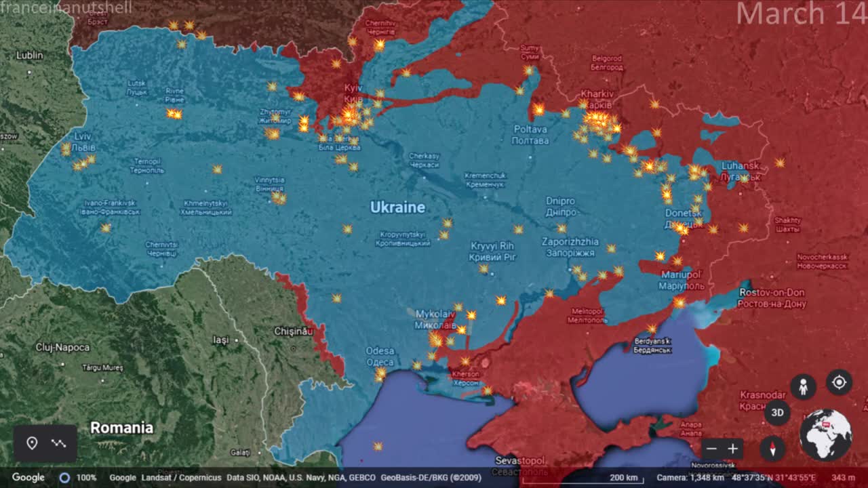Click the 100% loading indicator

pos(79,478)
